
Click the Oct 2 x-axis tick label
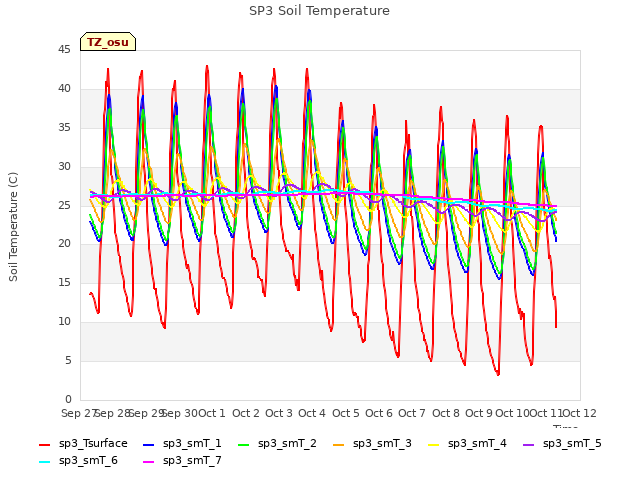246,413
